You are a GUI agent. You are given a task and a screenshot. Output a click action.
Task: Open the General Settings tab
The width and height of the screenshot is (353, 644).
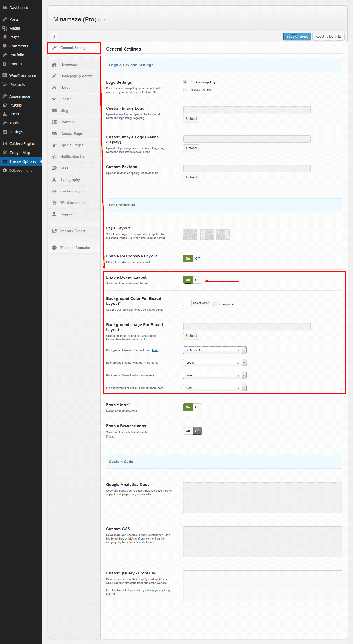pyautogui.click(x=74, y=48)
